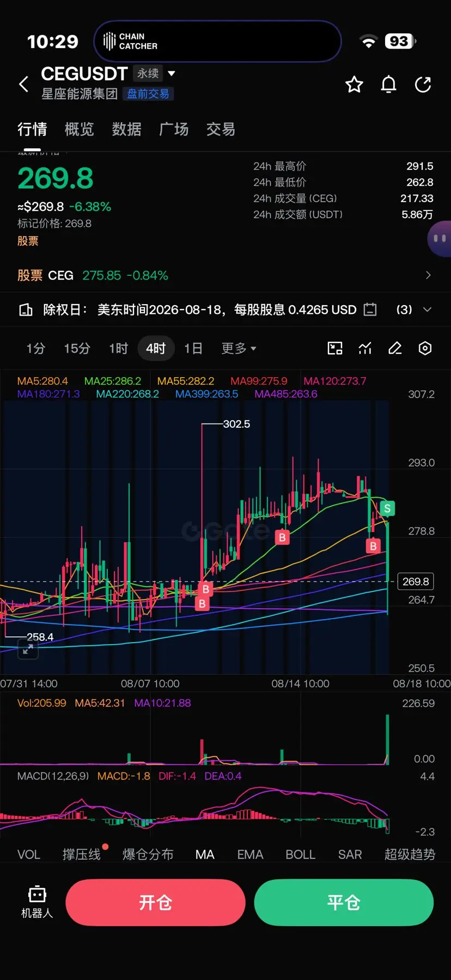Click the 24h 最高价 value 291.5
451x980 pixels.
[420, 166]
